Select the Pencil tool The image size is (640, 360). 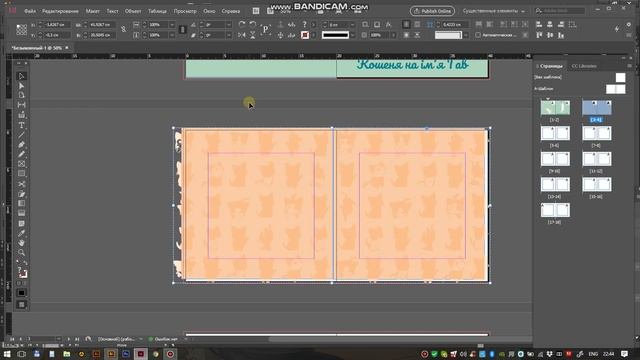tap(21, 154)
